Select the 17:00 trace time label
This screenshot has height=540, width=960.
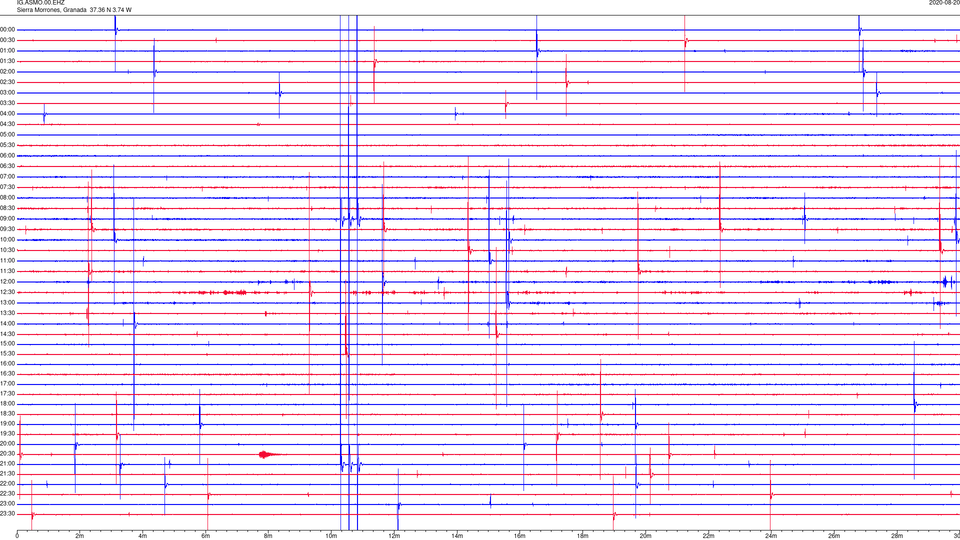click(x=8, y=384)
